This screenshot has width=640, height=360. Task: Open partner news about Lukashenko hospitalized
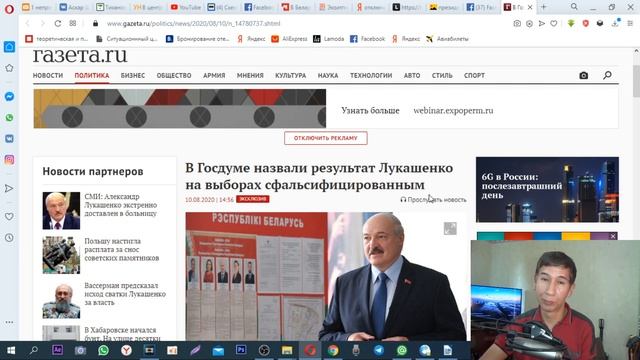[x=120, y=205]
